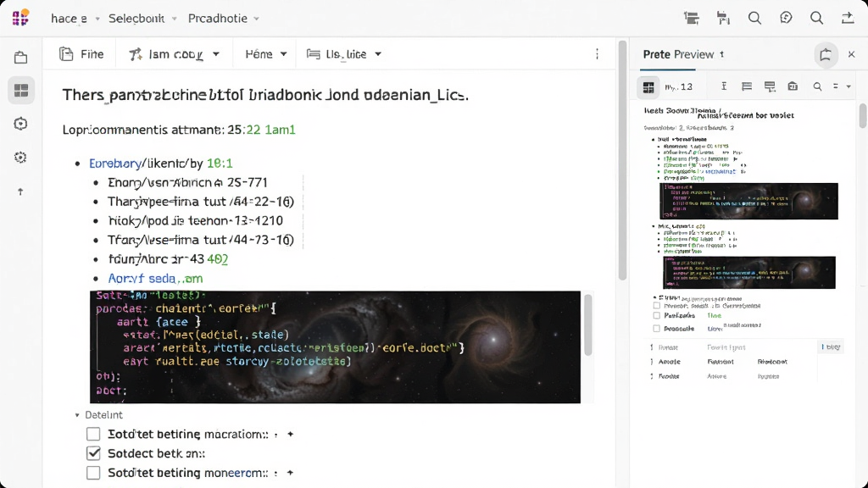Screen dimensions: 868x488
Task: Close the preview panel
Action: [851, 54]
